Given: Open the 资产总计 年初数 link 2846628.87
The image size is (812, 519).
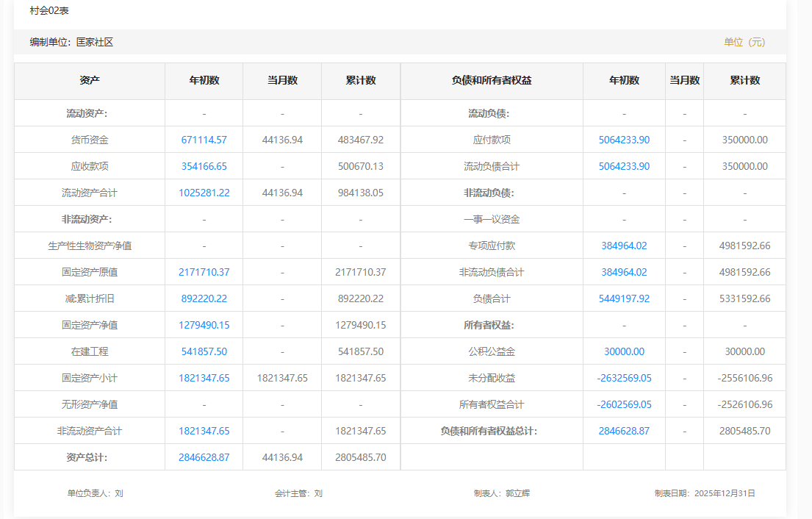Looking at the screenshot, I should (x=204, y=457).
